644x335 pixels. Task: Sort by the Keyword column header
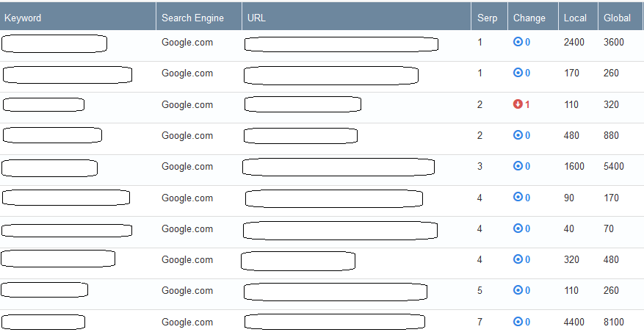[x=23, y=18]
